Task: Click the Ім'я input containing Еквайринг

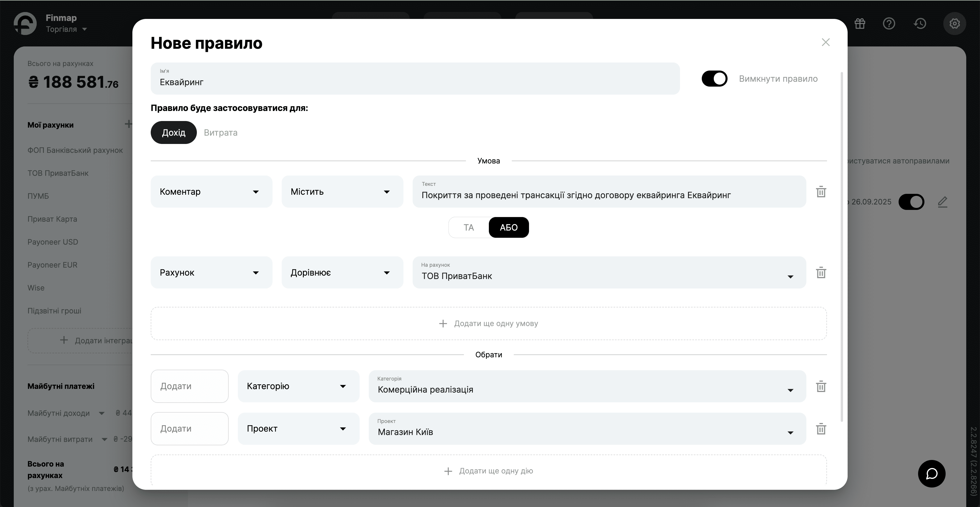Action: click(x=415, y=79)
